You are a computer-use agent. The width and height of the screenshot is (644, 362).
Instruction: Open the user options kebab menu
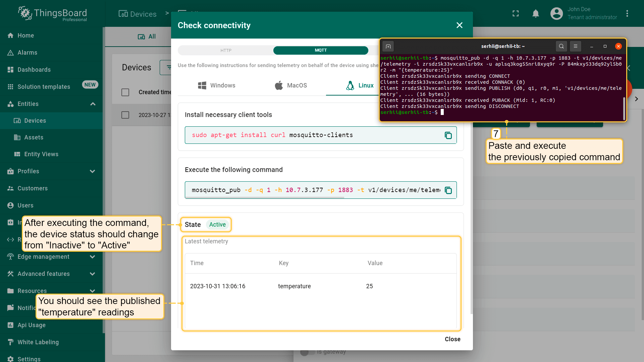(x=627, y=14)
